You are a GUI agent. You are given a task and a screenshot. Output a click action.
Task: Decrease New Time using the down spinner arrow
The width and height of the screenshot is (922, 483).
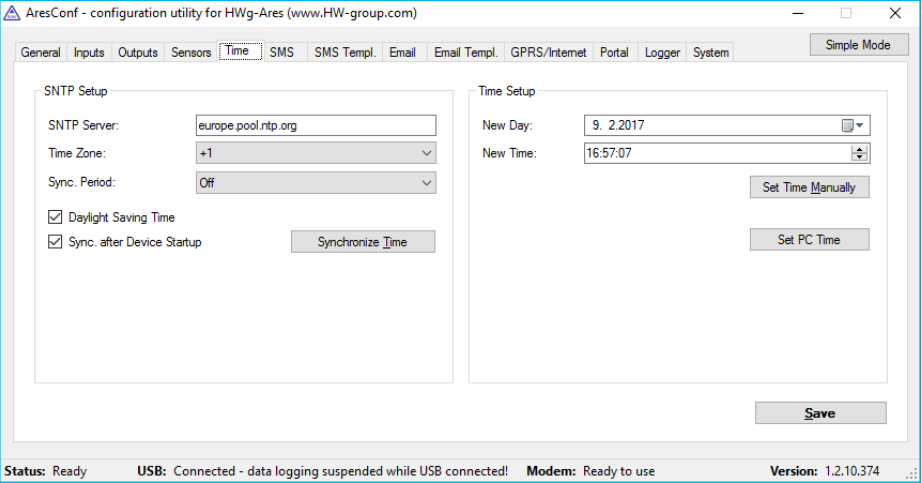coord(859,157)
